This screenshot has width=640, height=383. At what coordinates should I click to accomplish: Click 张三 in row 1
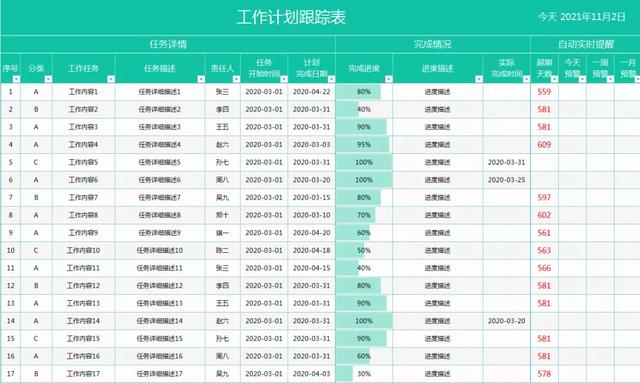tap(222, 92)
